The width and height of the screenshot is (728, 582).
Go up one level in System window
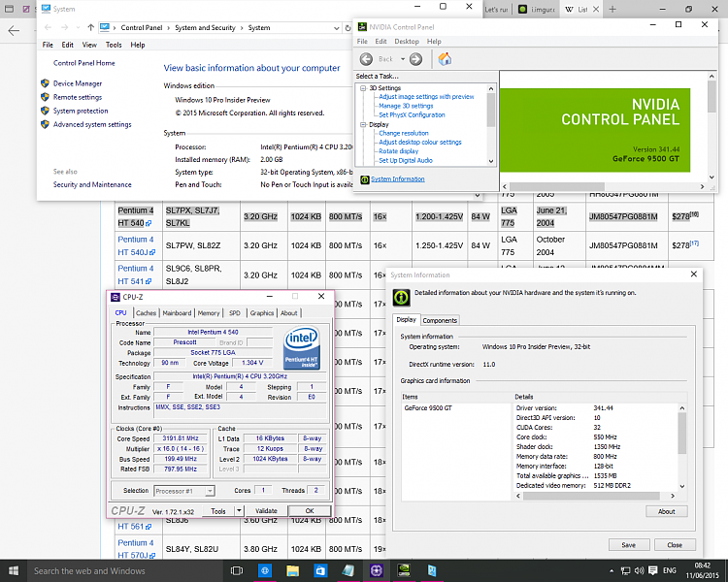pos(91,28)
